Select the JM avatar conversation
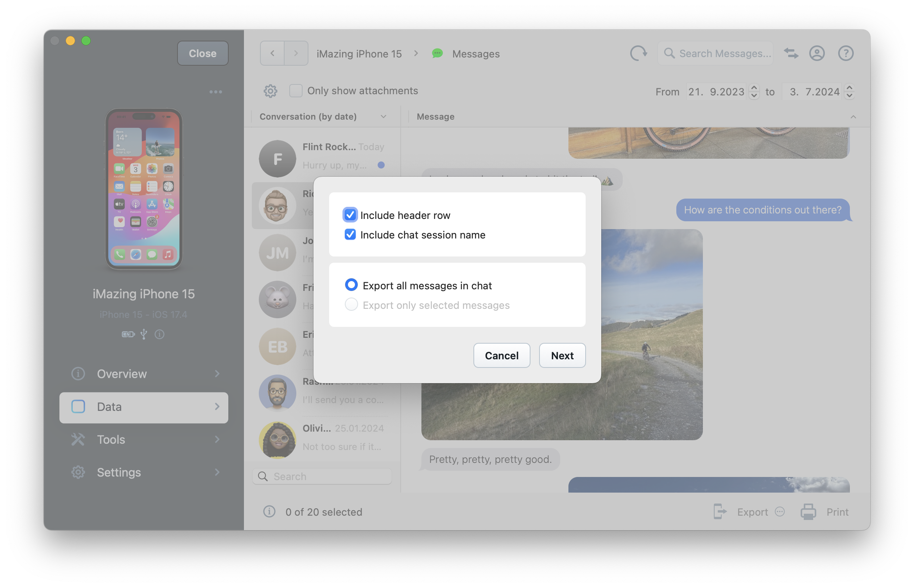The width and height of the screenshot is (914, 588). tap(277, 253)
